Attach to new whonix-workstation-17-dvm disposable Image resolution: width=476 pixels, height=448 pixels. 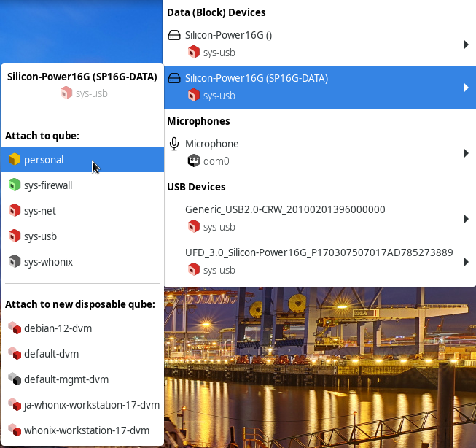[x=82, y=430]
